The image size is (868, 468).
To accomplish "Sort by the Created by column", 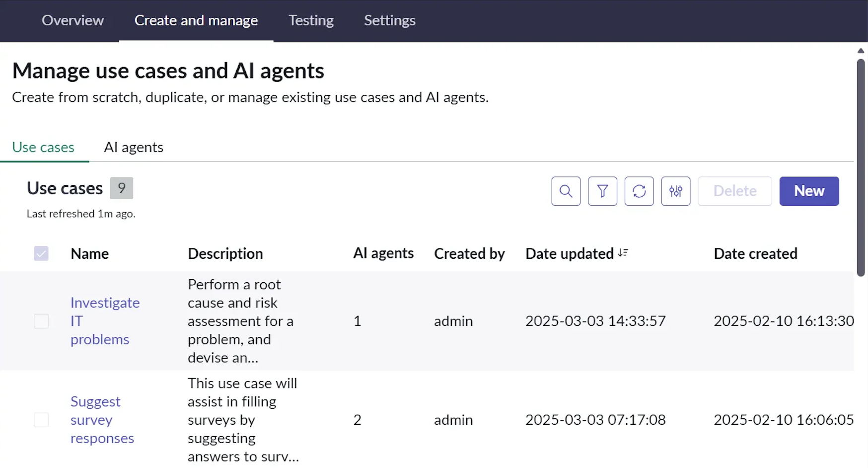I will [x=469, y=254].
